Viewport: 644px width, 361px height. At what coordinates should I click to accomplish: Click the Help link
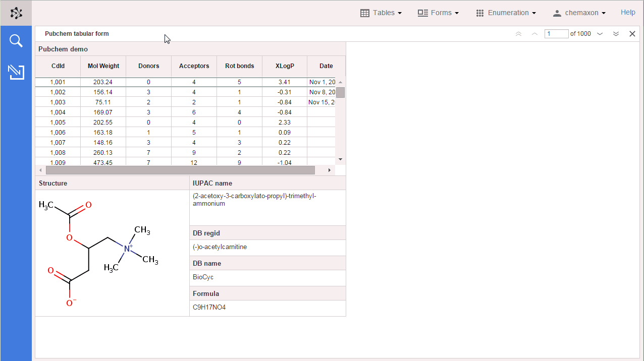(x=628, y=12)
